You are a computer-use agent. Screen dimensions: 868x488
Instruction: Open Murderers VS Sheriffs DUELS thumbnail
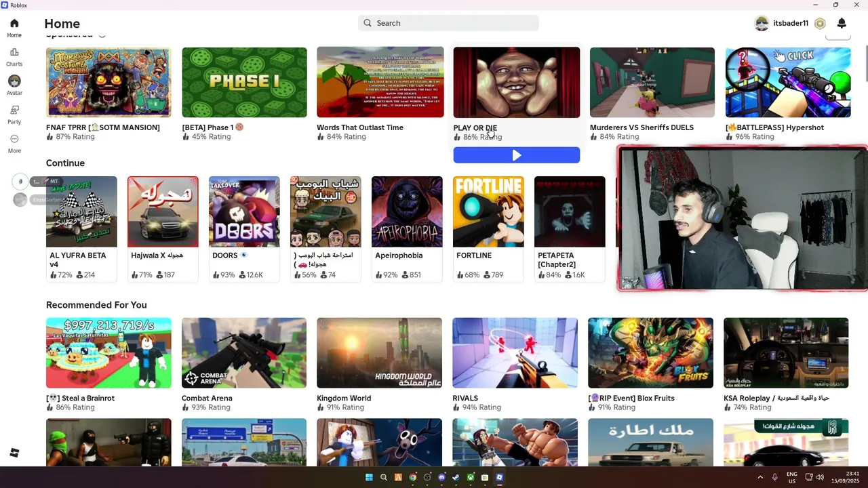pyautogui.click(x=652, y=82)
